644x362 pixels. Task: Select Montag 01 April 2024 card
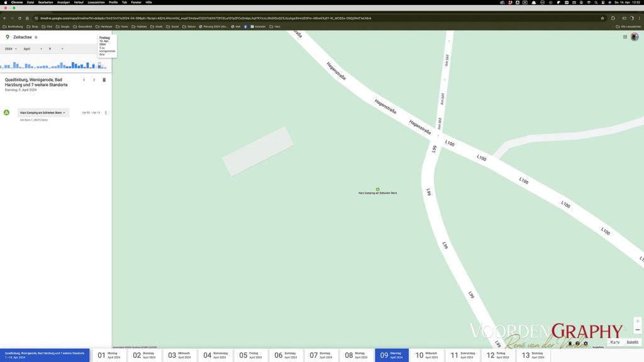tap(109, 355)
